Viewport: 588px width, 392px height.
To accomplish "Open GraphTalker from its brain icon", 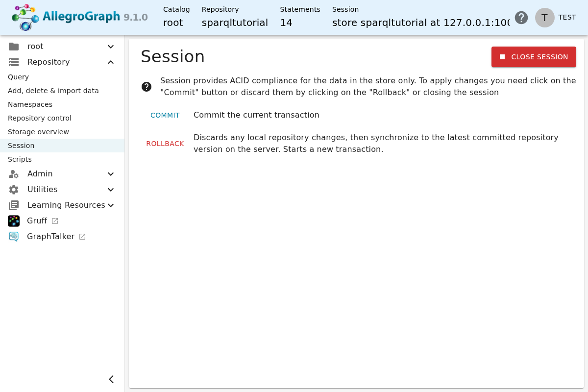I will [14, 237].
